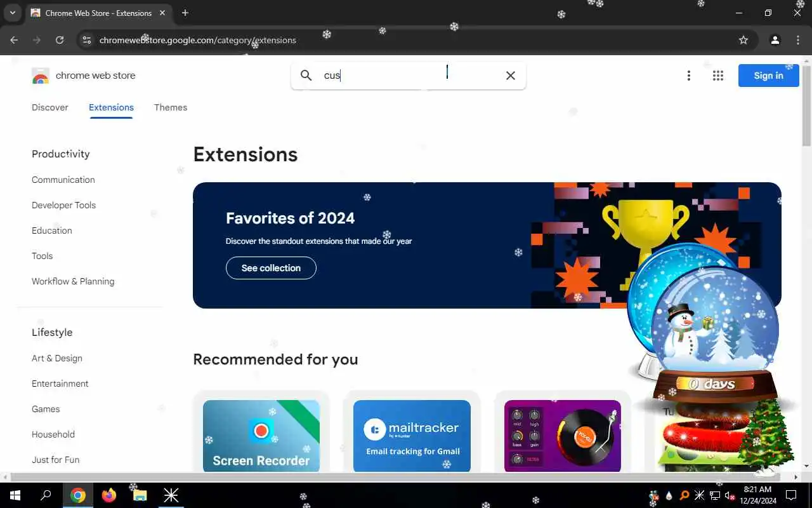Select the Extensions tab
Image resolution: width=812 pixels, height=508 pixels.
(111, 107)
